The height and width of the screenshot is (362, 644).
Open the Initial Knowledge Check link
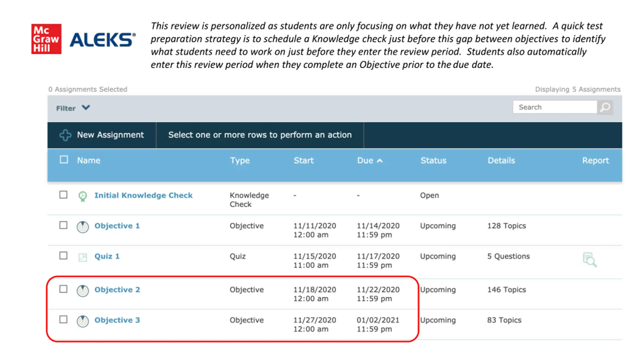[143, 195]
